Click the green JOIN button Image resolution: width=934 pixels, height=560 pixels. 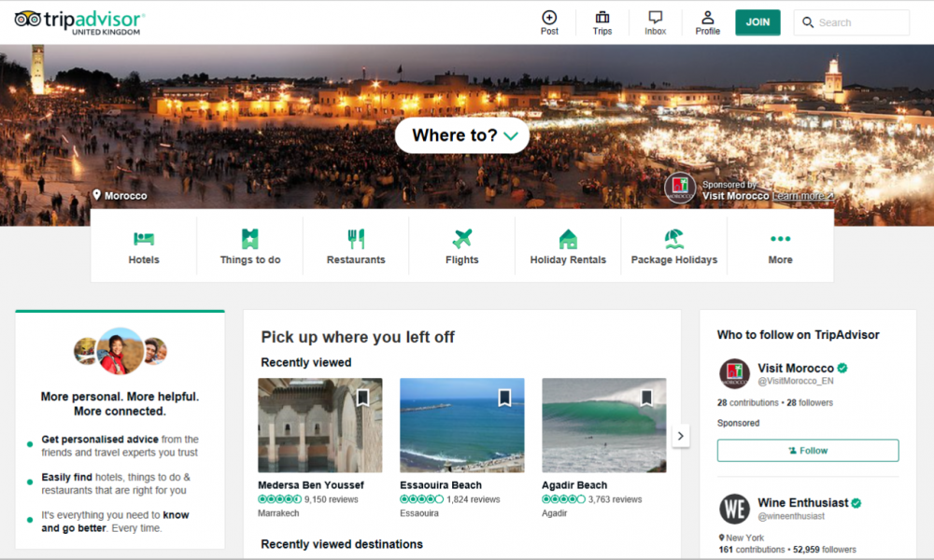coord(757,22)
